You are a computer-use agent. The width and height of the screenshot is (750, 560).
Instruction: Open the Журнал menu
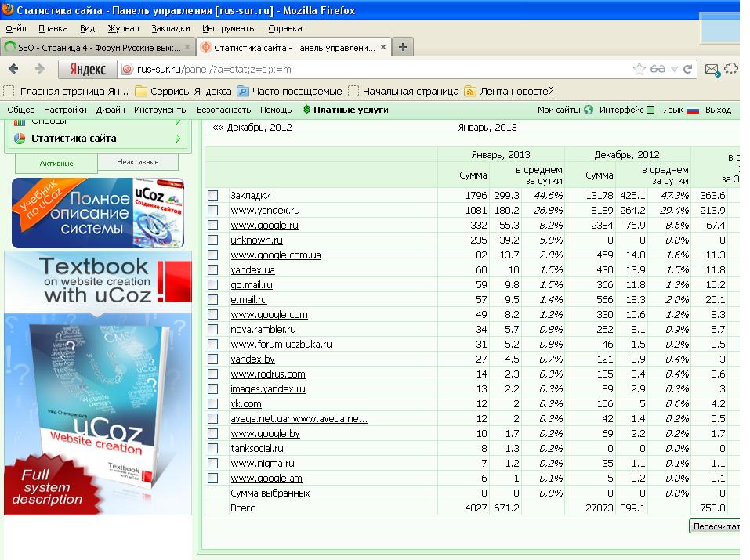(x=123, y=28)
